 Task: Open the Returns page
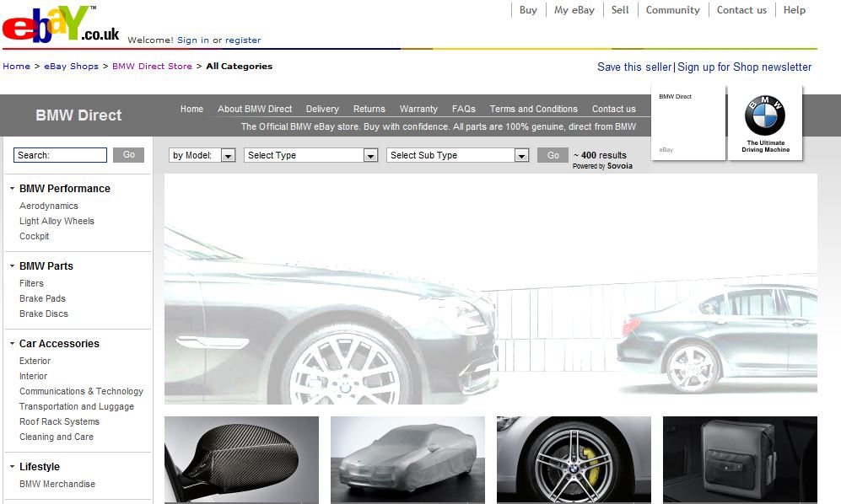369,109
